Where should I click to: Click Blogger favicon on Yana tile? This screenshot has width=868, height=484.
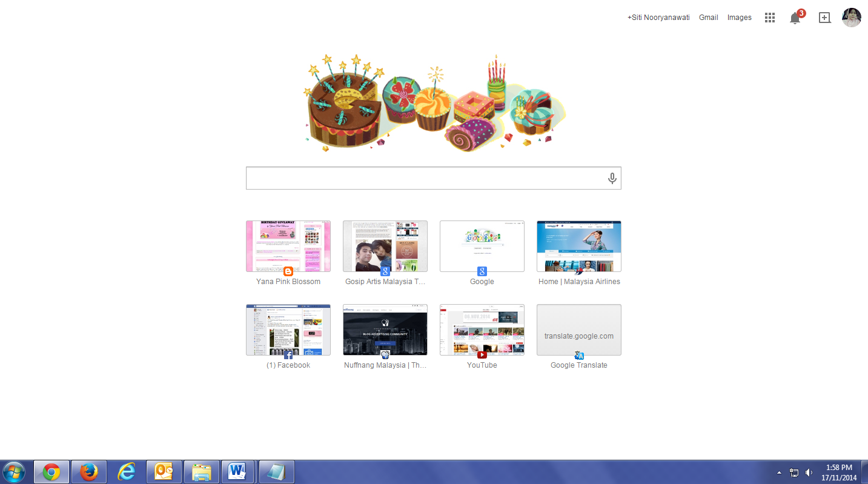(288, 271)
